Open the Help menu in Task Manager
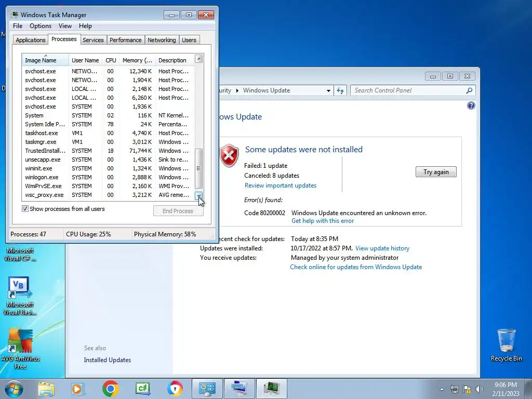Screen dimensions: 532x399 85,26
